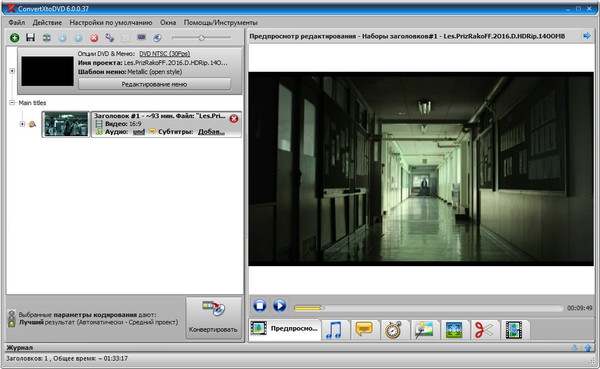Click the 00:09:49 playback time
Image resolution: width=600 pixels, height=369 pixels.
pos(579,308)
